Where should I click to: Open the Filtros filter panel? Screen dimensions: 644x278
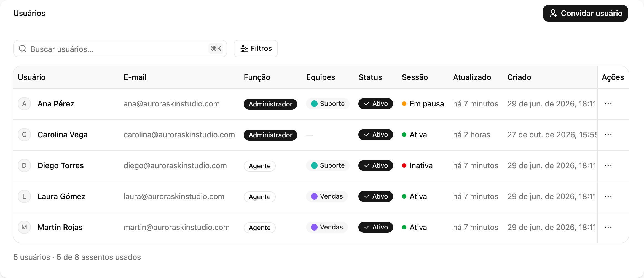(x=256, y=49)
